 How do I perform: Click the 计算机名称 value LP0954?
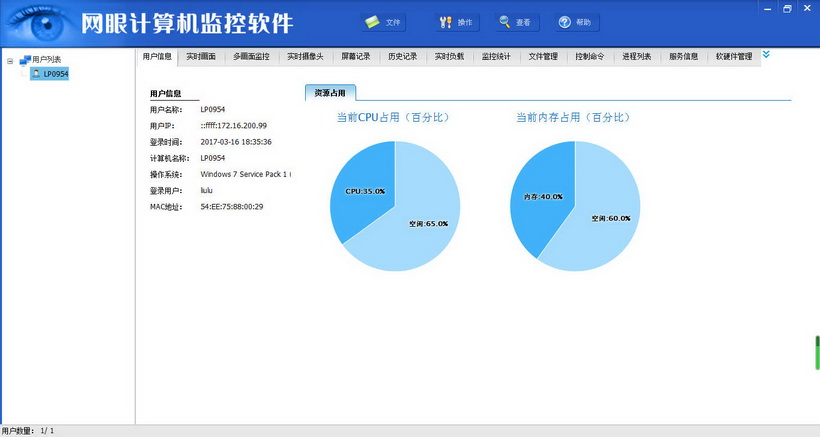tap(213, 158)
